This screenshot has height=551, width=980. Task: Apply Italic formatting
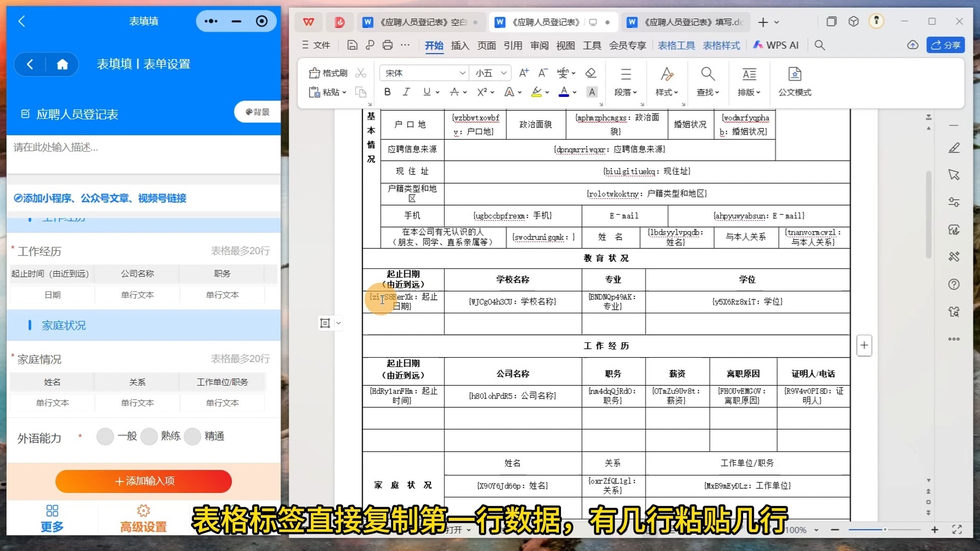[x=406, y=92]
